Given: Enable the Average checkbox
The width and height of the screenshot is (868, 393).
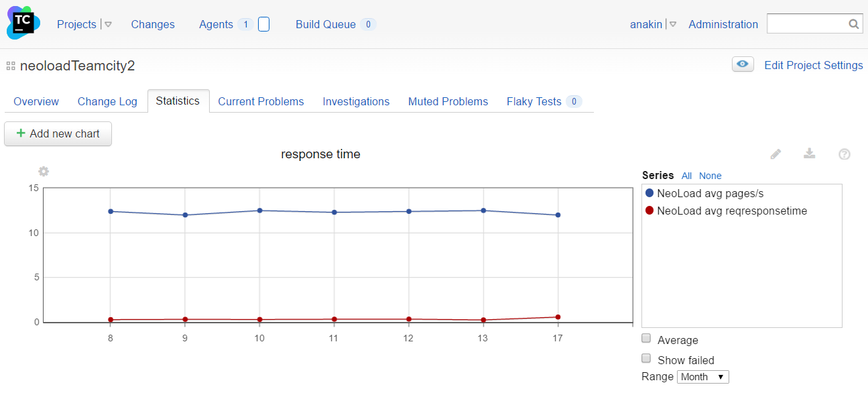Looking at the screenshot, I should pyautogui.click(x=646, y=338).
